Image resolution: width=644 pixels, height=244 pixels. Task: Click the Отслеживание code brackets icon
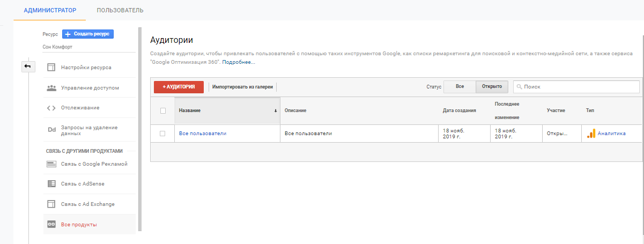coord(51,108)
